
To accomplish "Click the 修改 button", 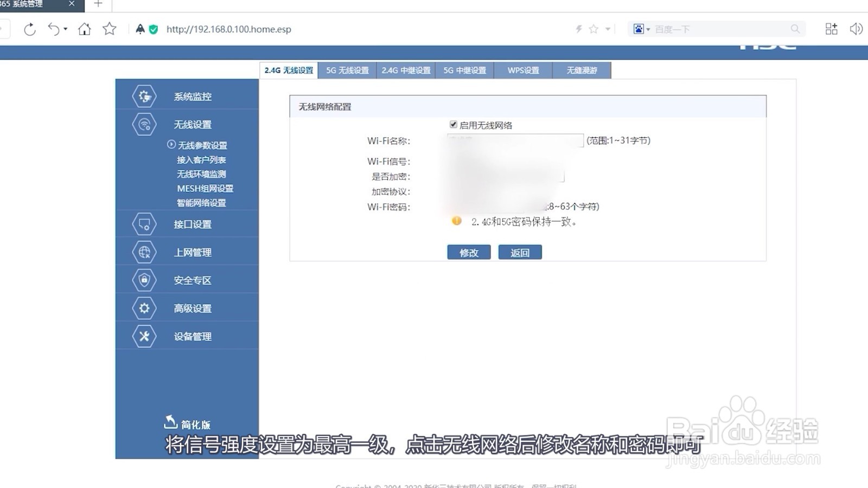I will tap(469, 253).
